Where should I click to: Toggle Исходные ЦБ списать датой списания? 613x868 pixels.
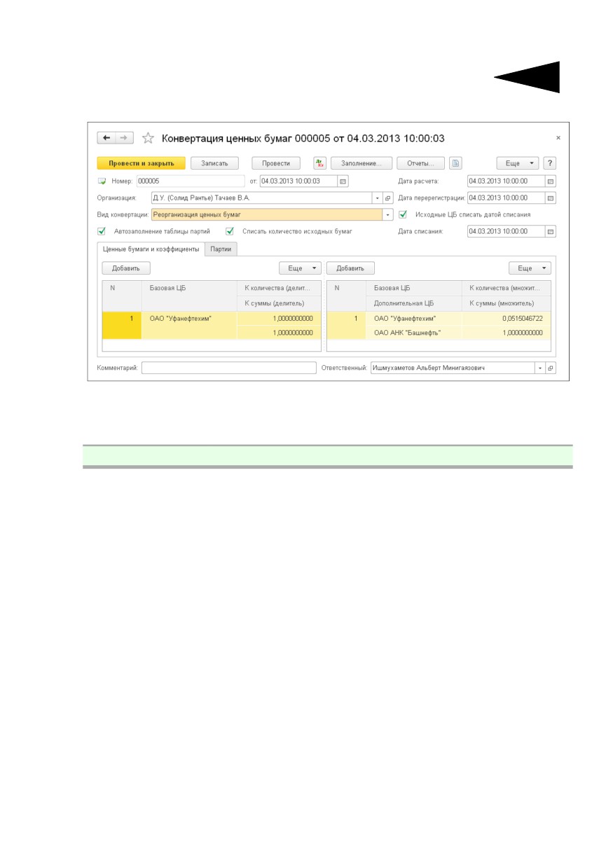pyautogui.click(x=403, y=214)
